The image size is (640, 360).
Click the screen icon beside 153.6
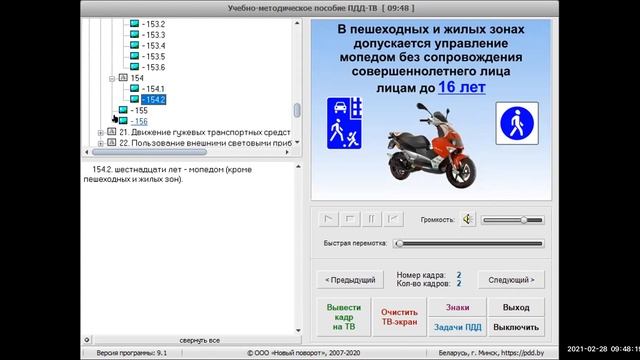[134, 67]
